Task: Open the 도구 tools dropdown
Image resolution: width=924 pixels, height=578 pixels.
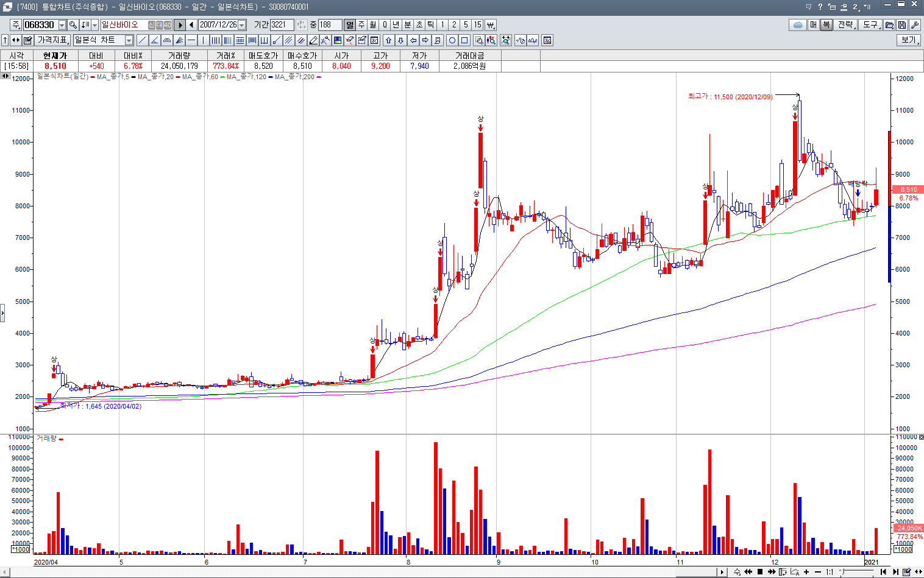Action: tap(871, 25)
